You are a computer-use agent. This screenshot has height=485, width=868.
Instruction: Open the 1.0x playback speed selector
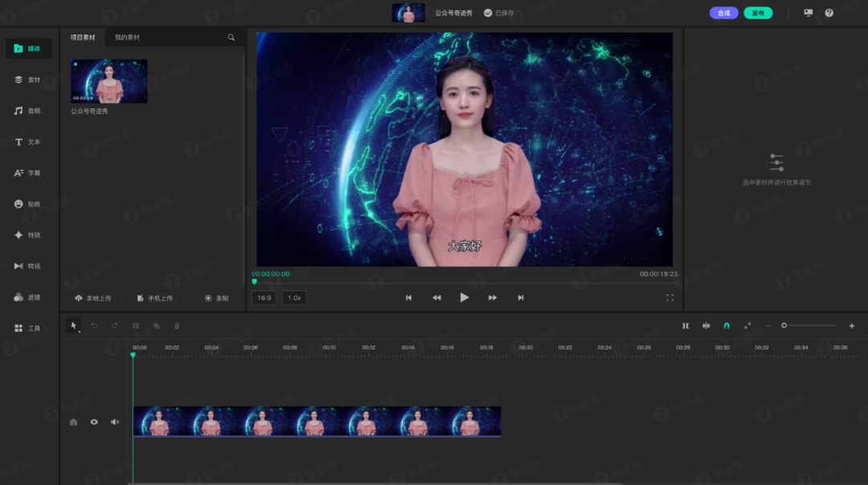294,298
